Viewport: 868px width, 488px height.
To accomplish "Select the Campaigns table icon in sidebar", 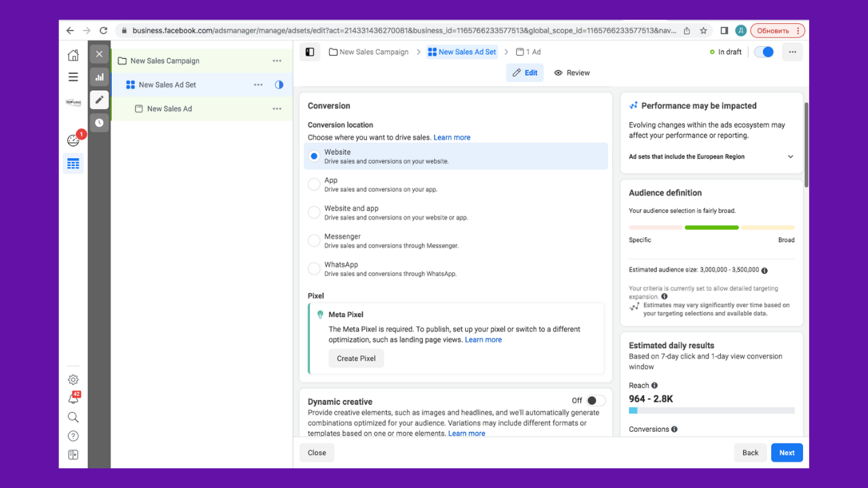I will [73, 163].
